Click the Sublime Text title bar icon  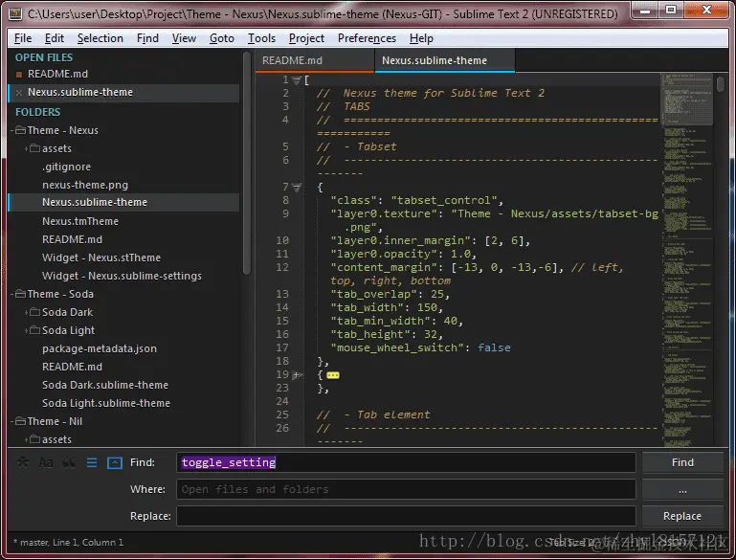coord(15,14)
